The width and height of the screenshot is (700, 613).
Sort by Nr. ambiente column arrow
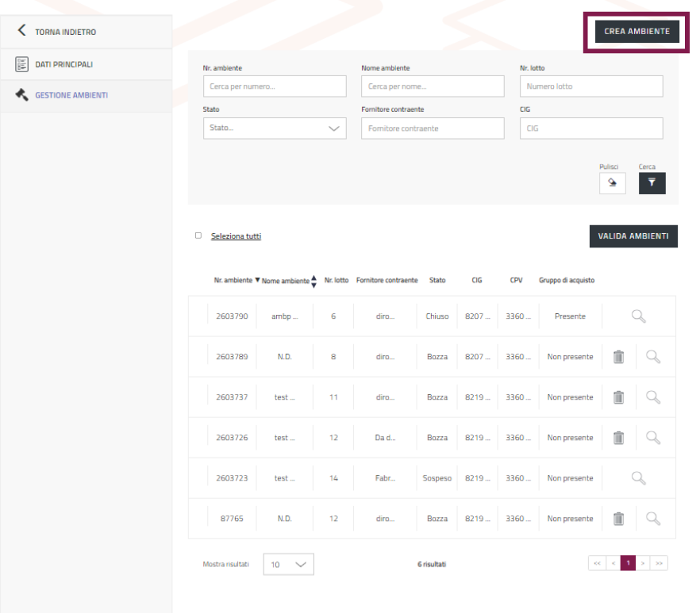tap(257, 280)
